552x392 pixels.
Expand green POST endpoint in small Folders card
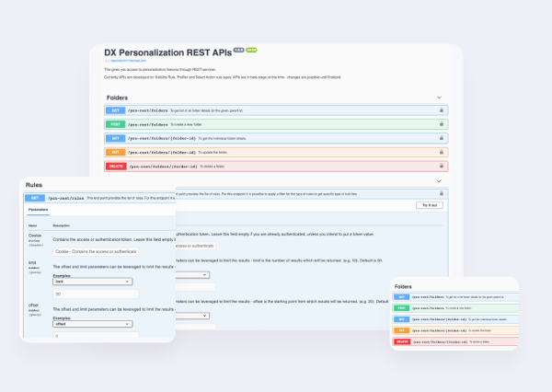455,308
